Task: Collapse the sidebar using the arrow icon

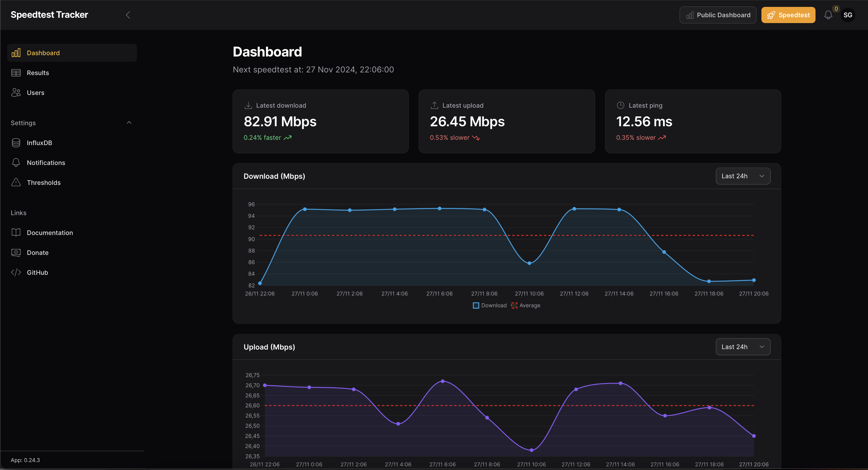Action: click(128, 15)
